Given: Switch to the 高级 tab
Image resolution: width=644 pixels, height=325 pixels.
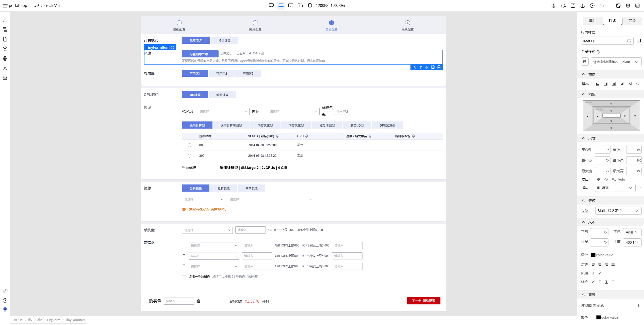Looking at the screenshot, I should click(632, 21).
